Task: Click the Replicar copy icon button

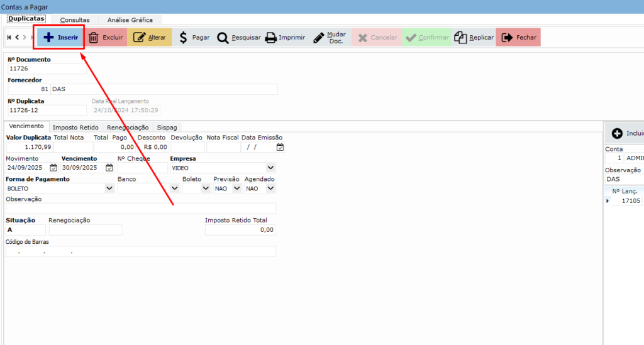Action: 474,38
